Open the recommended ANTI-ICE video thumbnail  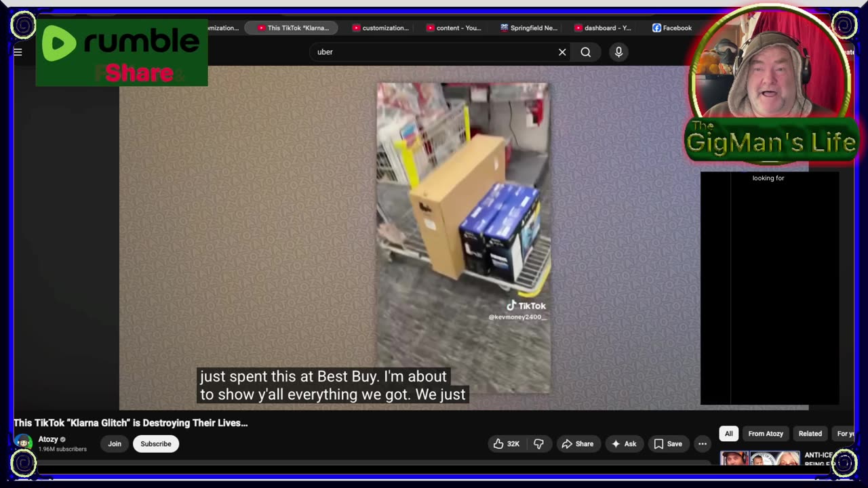click(759, 459)
